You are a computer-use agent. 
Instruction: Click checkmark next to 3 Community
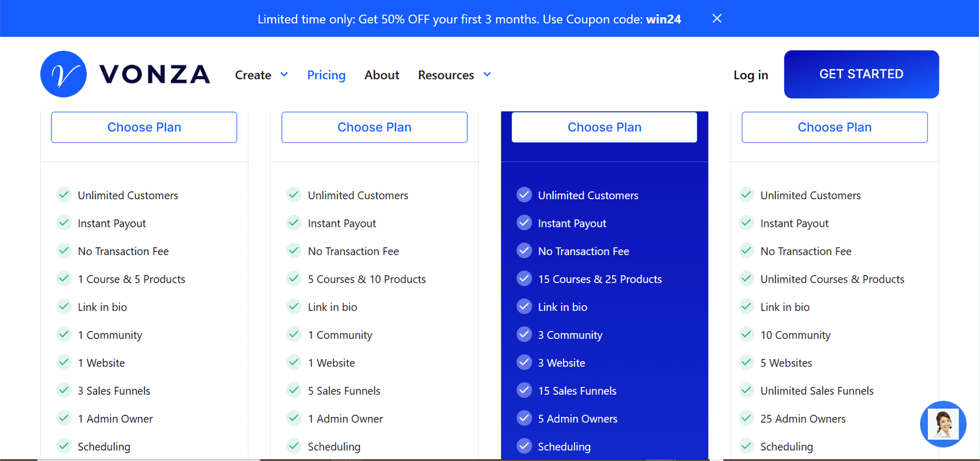coord(524,334)
